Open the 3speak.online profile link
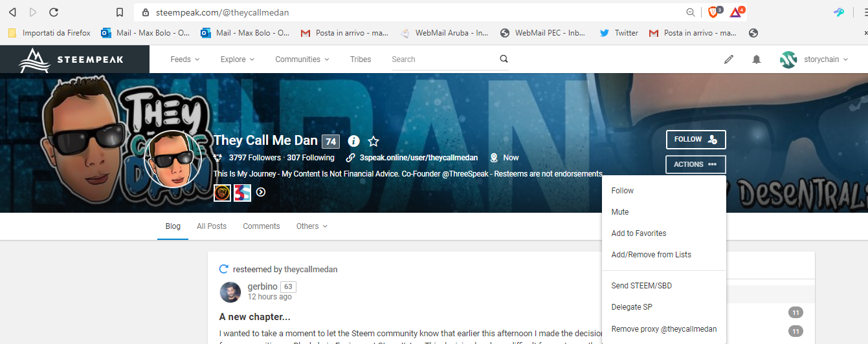868x344 pixels. click(418, 158)
